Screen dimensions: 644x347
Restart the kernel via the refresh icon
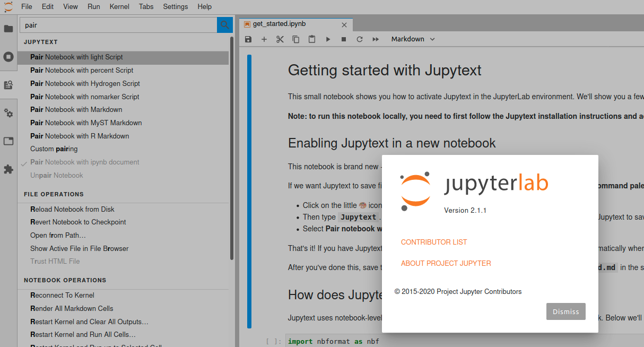point(359,39)
